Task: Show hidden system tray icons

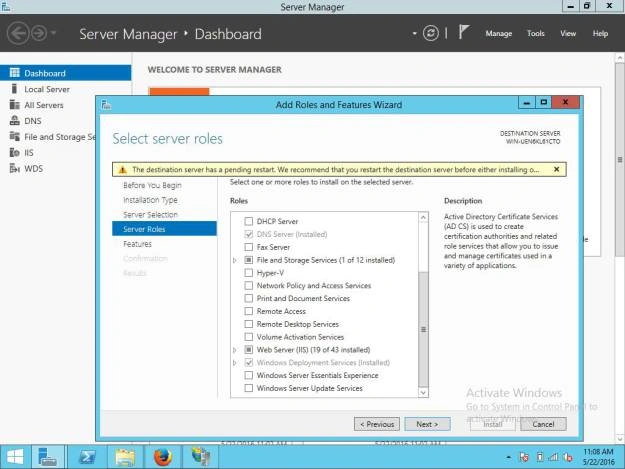Action: (x=508, y=457)
